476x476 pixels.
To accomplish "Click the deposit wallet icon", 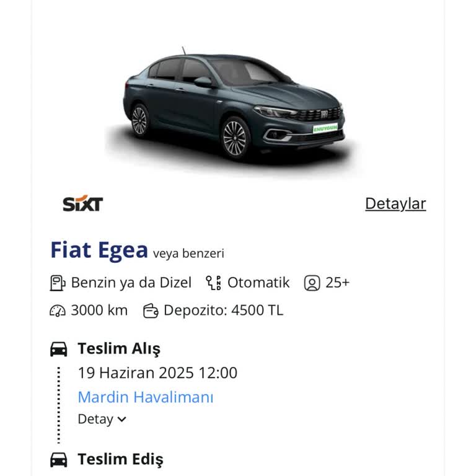I will (151, 311).
